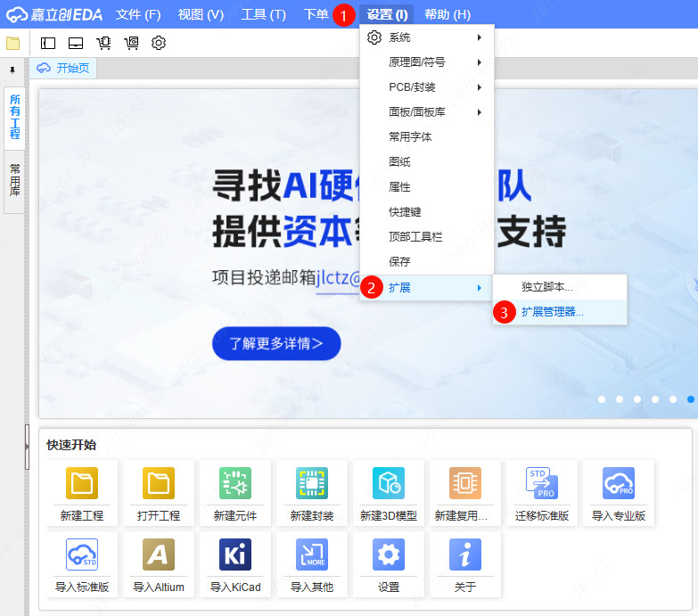Click the 导入KiCad import icon

tap(235, 554)
